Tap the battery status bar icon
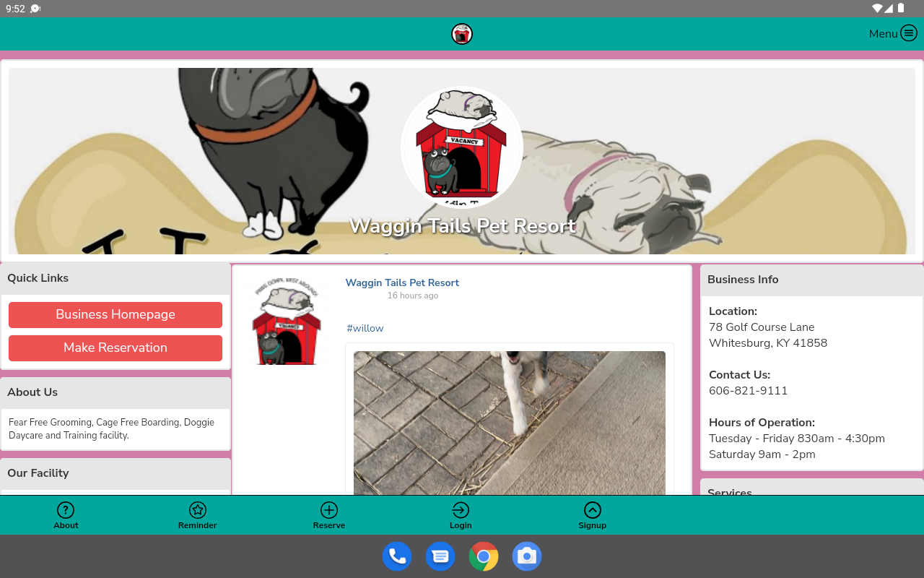This screenshot has width=924, height=578. pyautogui.click(x=901, y=9)
